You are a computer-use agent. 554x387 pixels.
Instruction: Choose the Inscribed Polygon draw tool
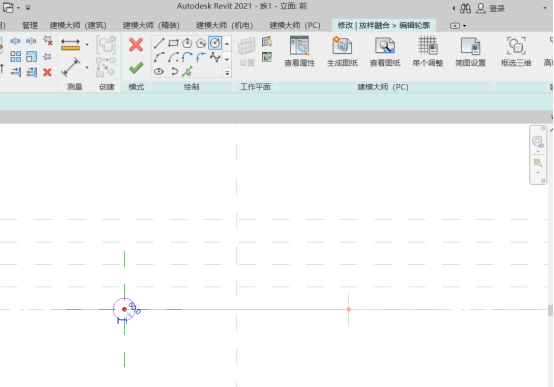187,43
